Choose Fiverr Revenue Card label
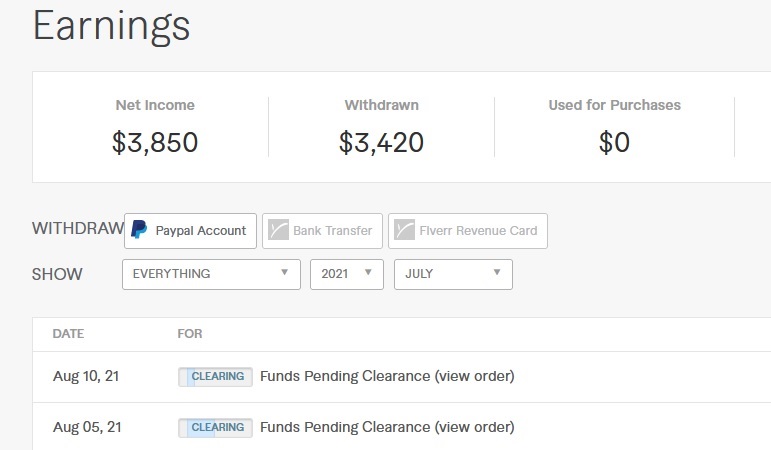The width and height of the screenshot is (771, 450). click(478, 231)
